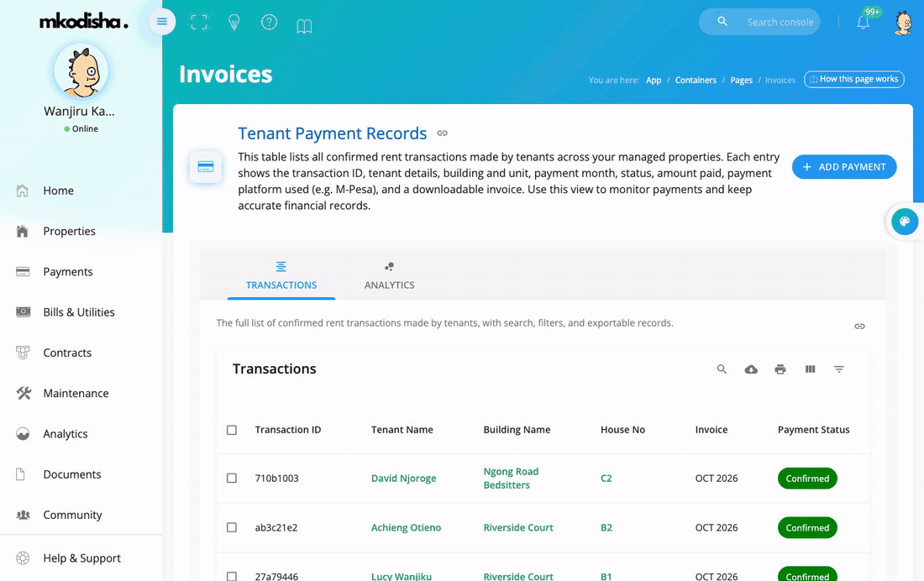Viewport: 924px width, 581px height.
Task: Open the theme palette button
Action: (904, 222)
